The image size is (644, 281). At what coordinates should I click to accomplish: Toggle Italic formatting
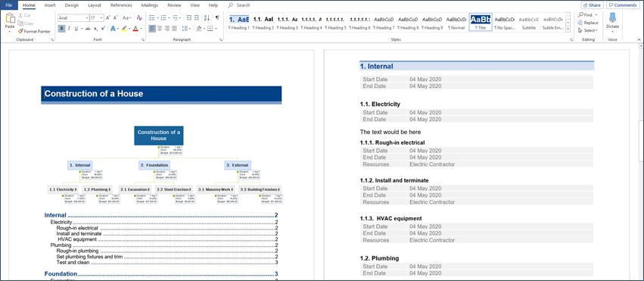[x=69, y=28]
